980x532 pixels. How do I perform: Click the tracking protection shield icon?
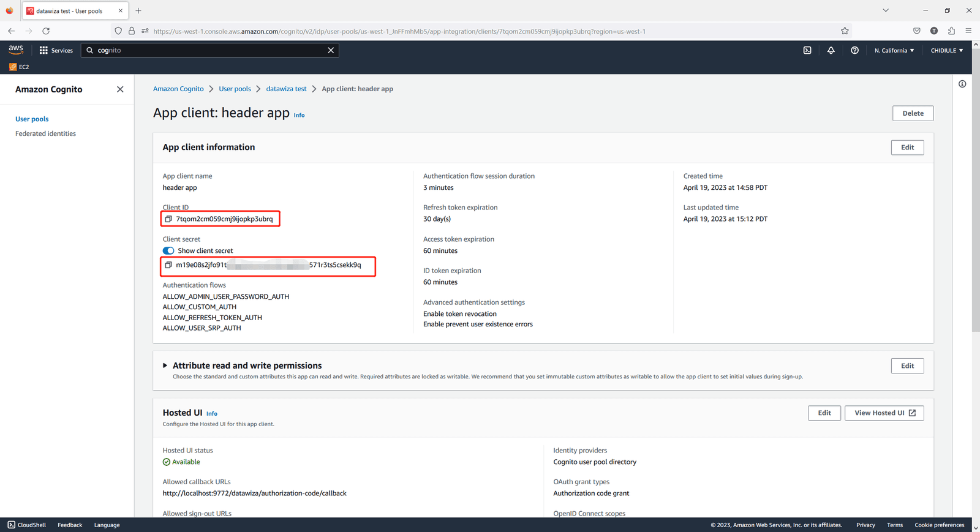(x=118, y=31)
